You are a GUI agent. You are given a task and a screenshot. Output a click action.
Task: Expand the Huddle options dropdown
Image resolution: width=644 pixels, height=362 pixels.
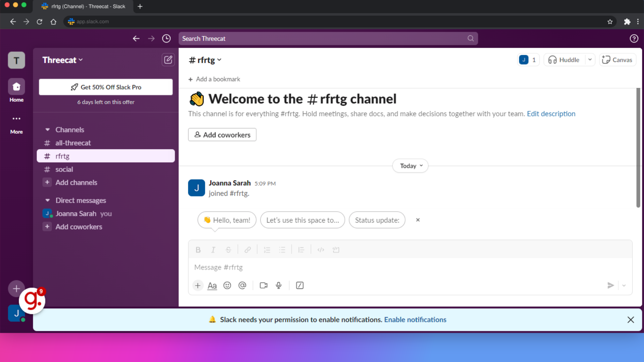coord(590,60)
